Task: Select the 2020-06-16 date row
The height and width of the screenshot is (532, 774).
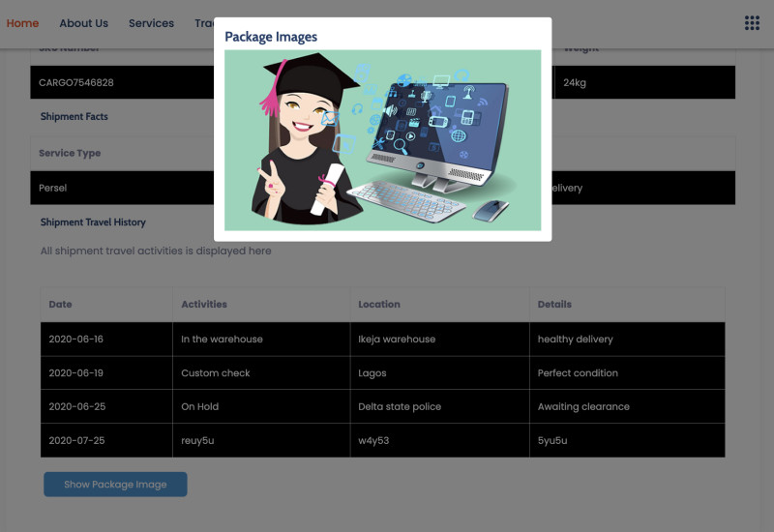Action: tap(75, 340)
